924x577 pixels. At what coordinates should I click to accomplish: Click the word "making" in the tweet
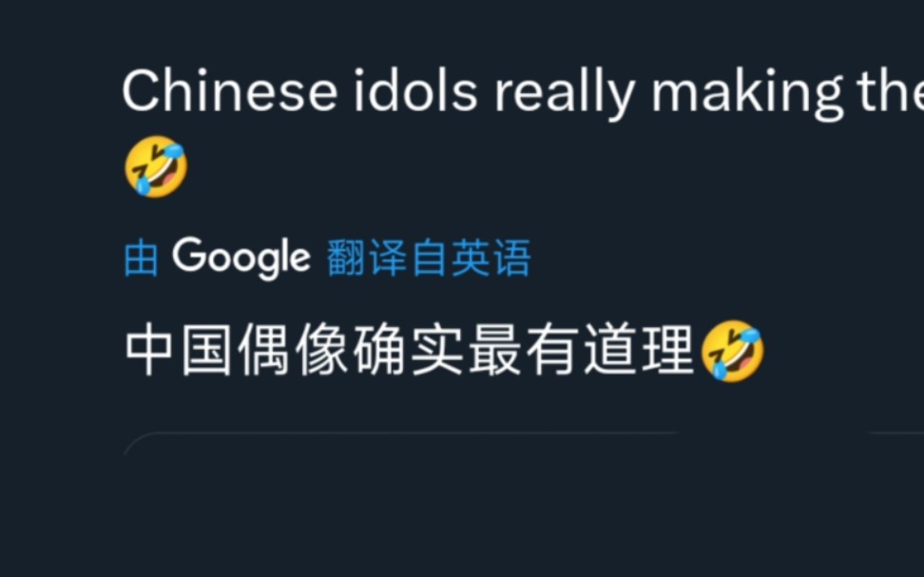pyautogui.click(x=747, y=94)
